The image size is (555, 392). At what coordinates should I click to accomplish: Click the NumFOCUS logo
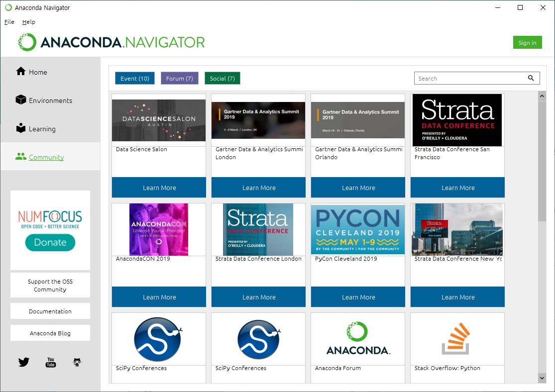(50, 219)
